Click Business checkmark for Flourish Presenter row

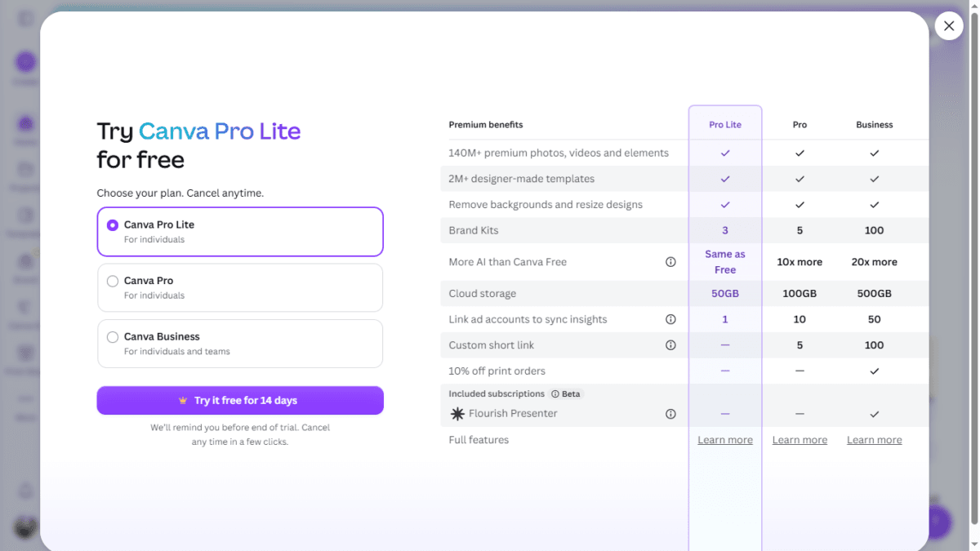coord(874,414)
